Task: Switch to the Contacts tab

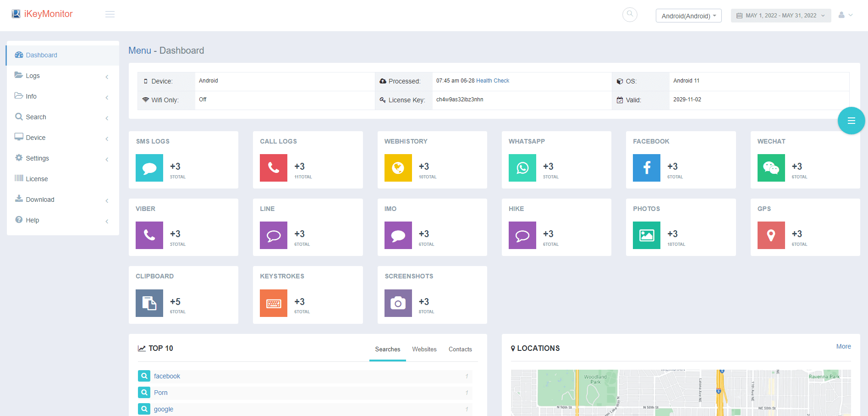Action: click(460, 349)
